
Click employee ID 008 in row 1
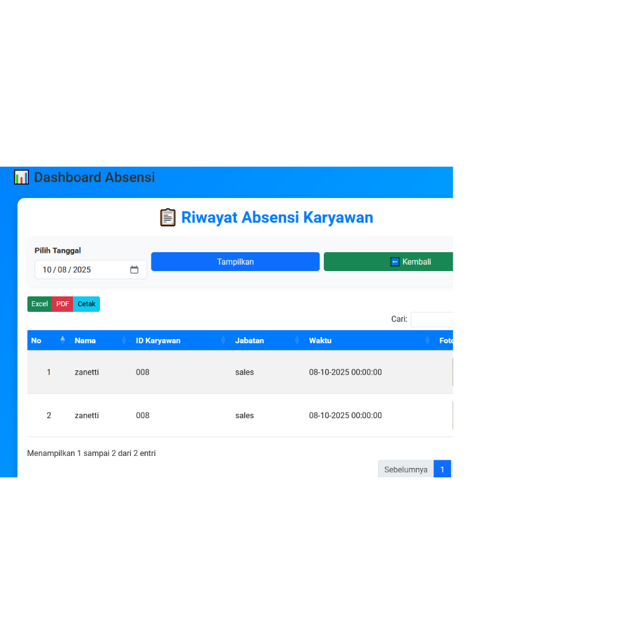coord(143,372)
